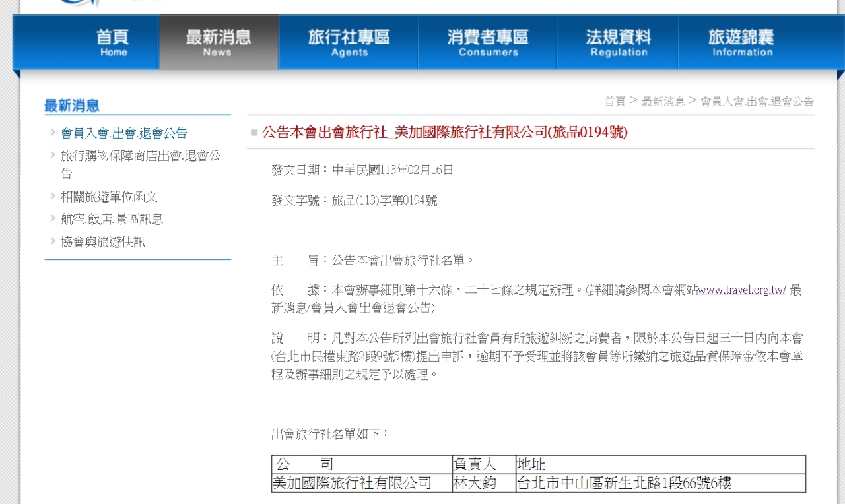Click breadcrumb 最新消息
Image resolution: width=845 pixels, height=504 pixels.
663,101
